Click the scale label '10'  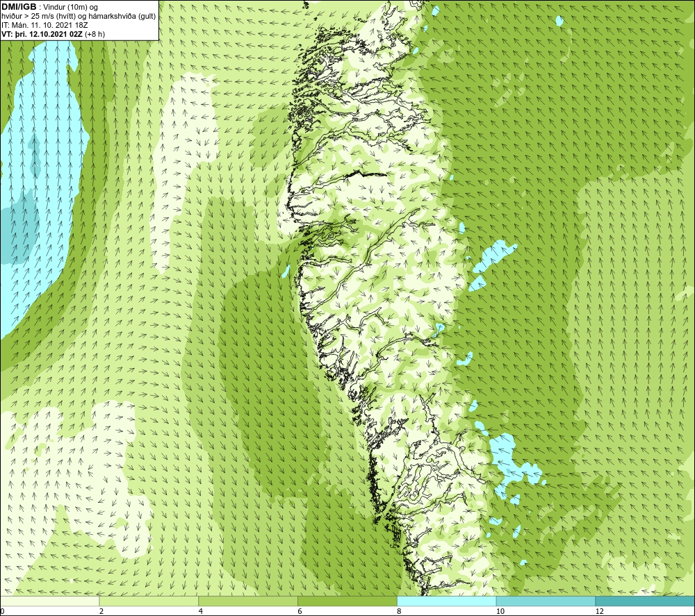click(x=500, y=612)
